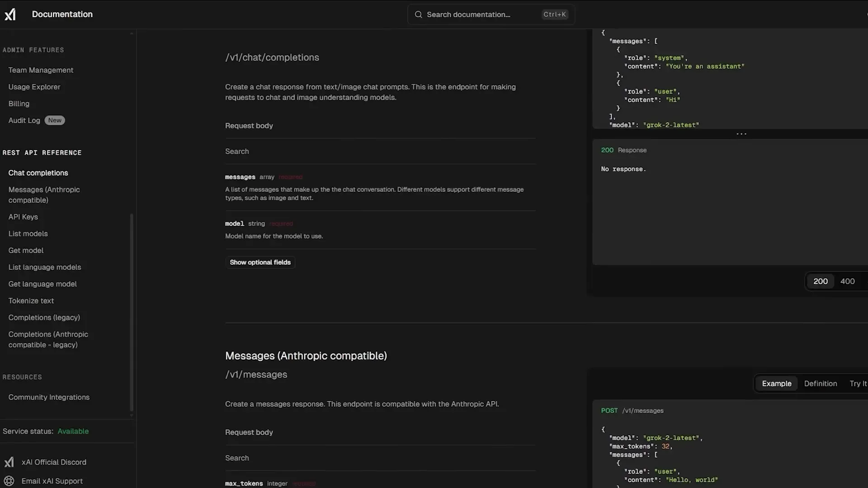The height and width of the screenshot is (488, 868).
Task: Open xAI Official Discord link
Action: [x=54, y=462]
